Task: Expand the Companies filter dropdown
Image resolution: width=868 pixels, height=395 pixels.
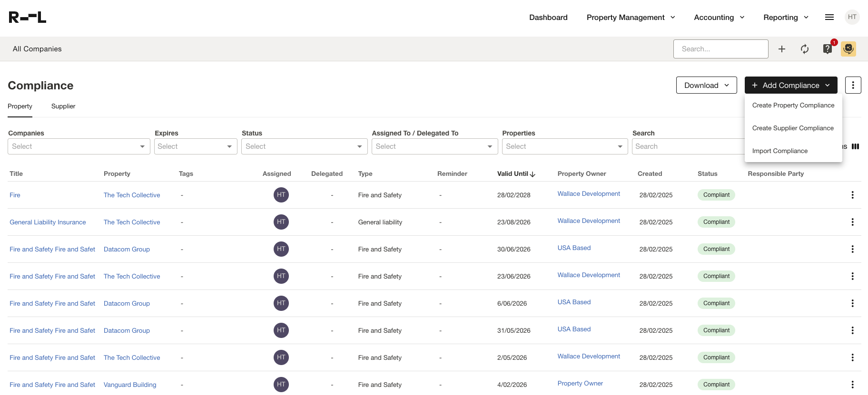Action: coord(79,146)
